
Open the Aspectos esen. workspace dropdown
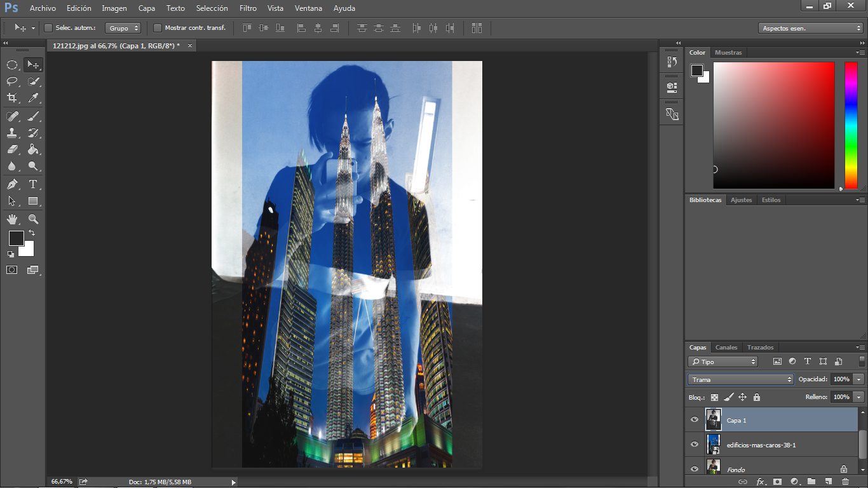pos(811,28)
